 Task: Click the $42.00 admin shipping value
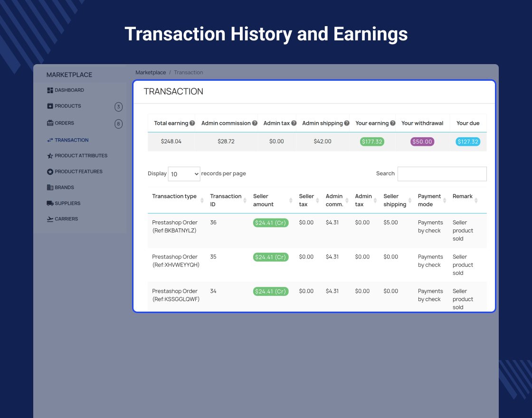click(x=323, y=142)
